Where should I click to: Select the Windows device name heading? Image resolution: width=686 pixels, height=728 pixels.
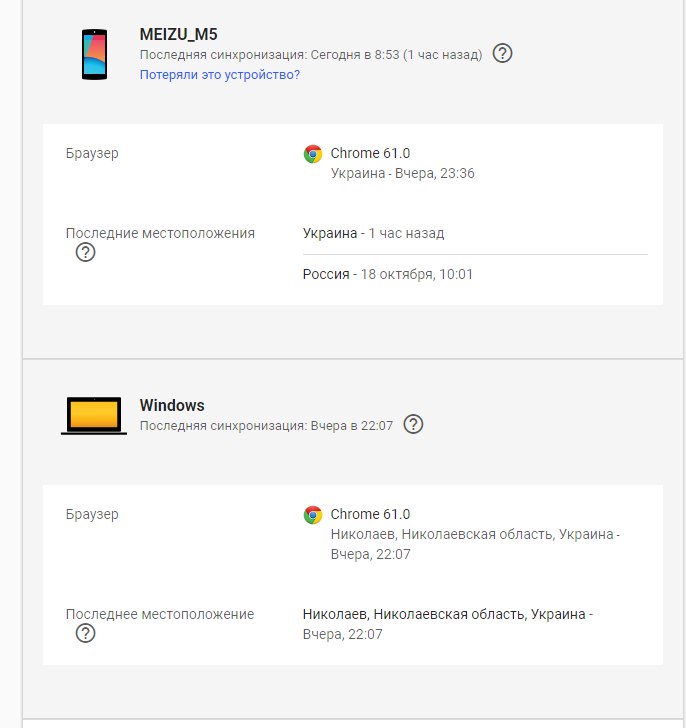click(172, 405)
